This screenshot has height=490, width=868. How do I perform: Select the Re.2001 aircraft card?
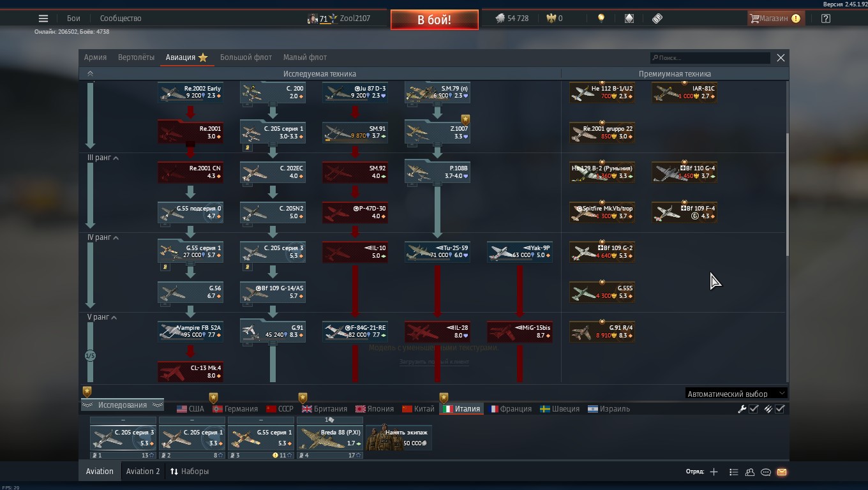coord(190,132)
